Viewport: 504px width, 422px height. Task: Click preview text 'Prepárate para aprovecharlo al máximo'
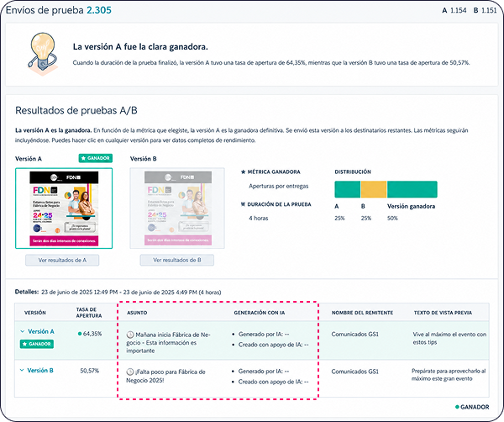(x=449, y=375)
